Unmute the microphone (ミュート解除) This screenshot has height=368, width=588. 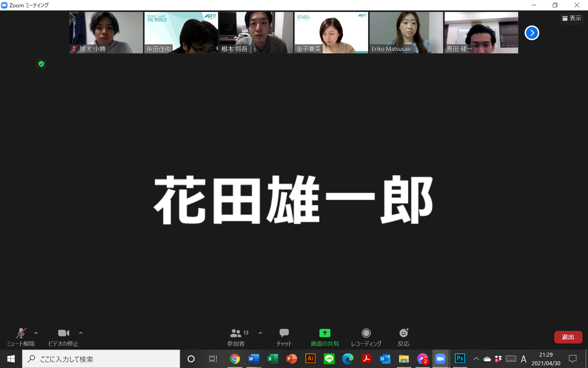click(x=21, y=337)
